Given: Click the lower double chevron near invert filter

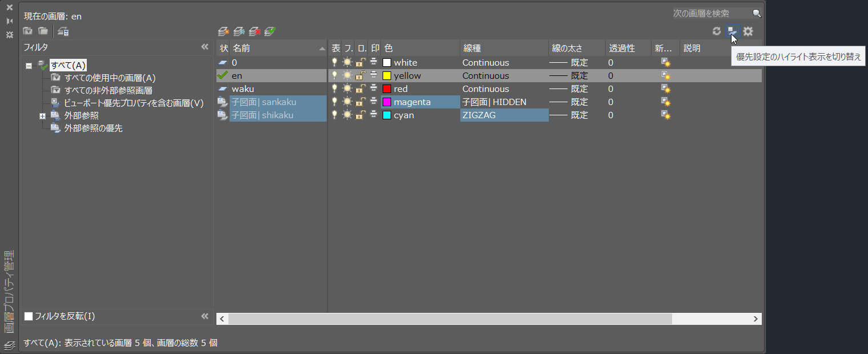Looking at the screenshot, I should pyautogui.click(x=205, y=316).
